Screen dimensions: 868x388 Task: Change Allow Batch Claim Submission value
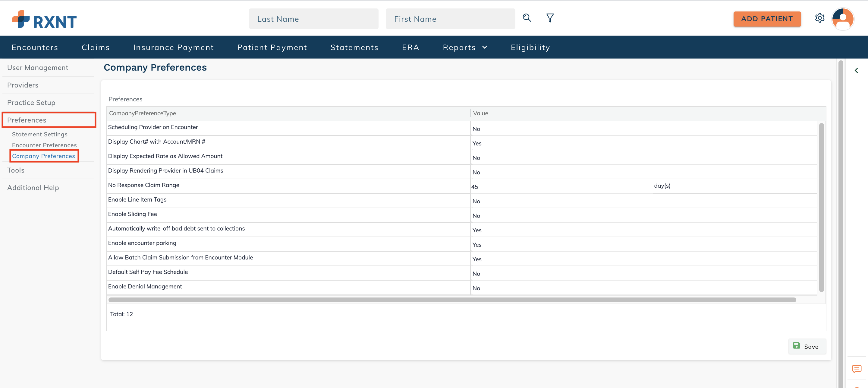643,259
